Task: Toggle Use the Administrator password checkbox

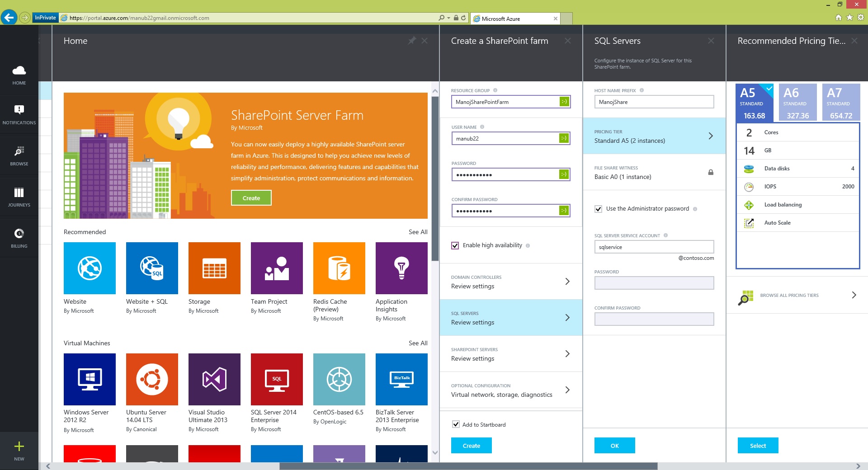Action: pos(599,209)
